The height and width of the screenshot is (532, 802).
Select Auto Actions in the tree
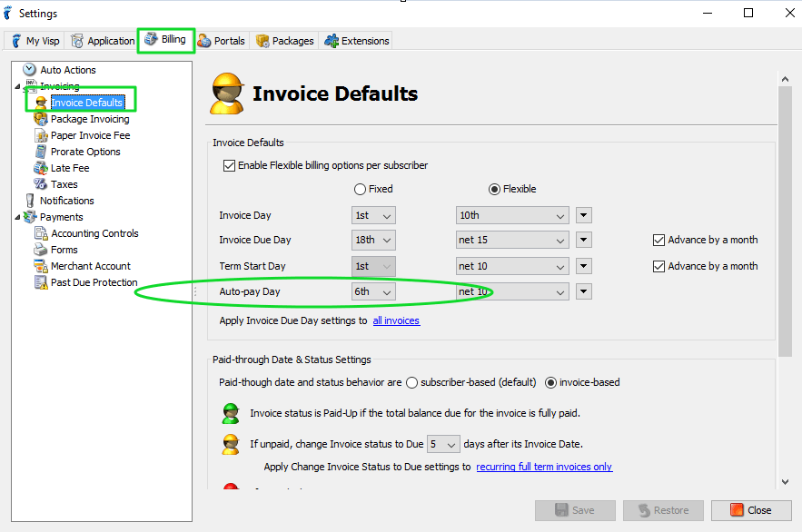coord(68,70)
